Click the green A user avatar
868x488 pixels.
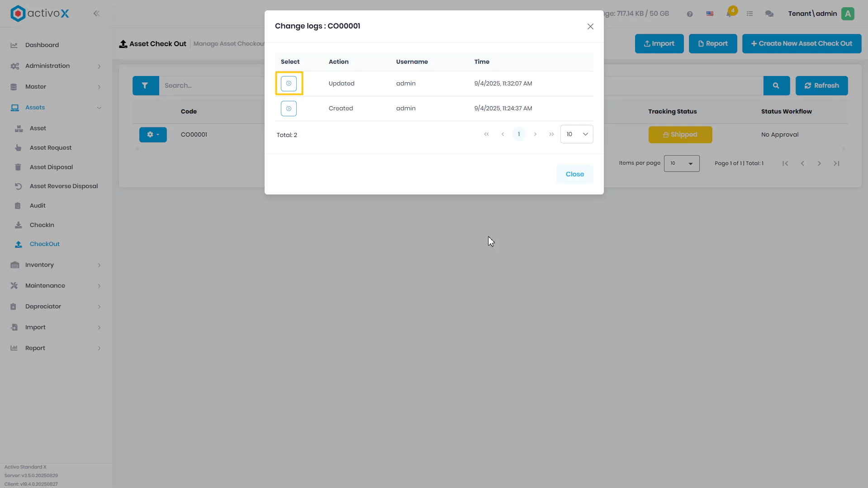(x=848, y=14)
